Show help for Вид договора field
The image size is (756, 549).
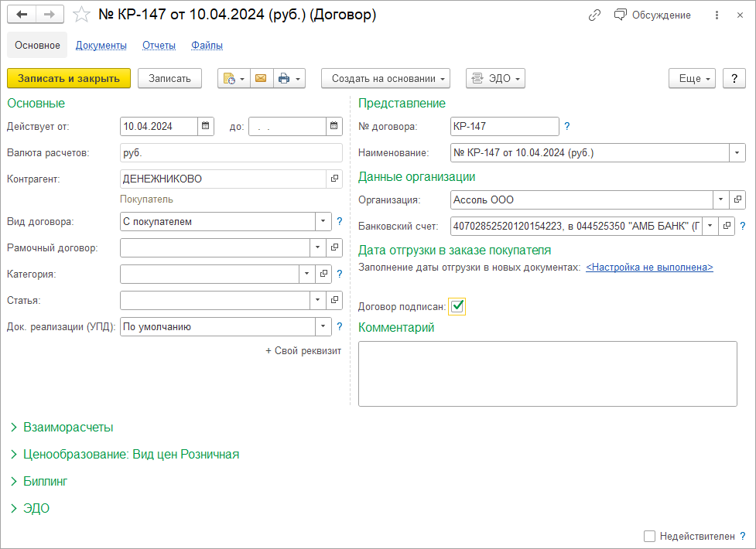(x=340, y=222)
